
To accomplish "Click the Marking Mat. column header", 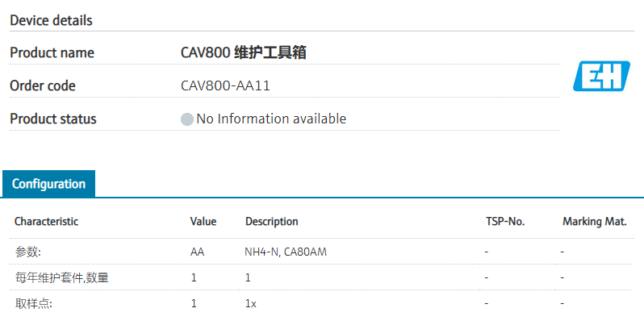I will (594, 221).
